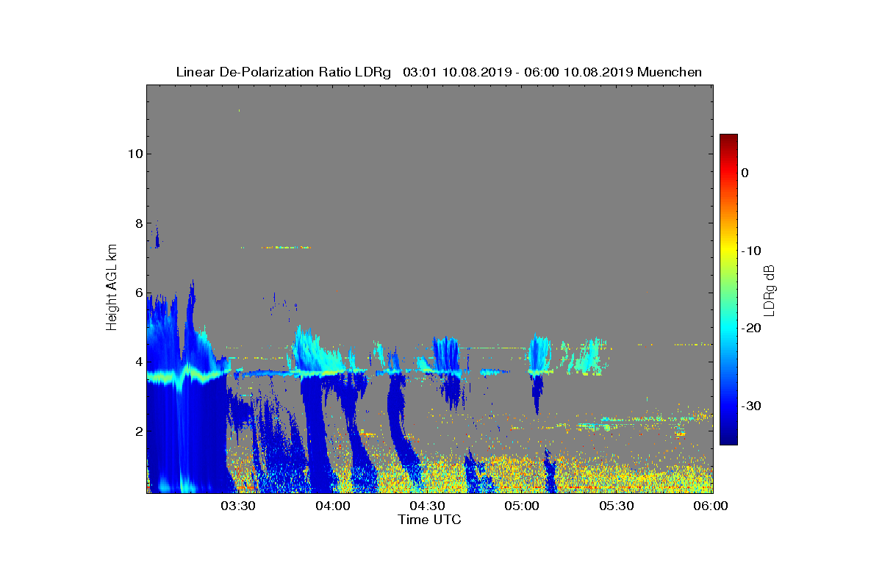Click the colorbar tick label -10

750,251
